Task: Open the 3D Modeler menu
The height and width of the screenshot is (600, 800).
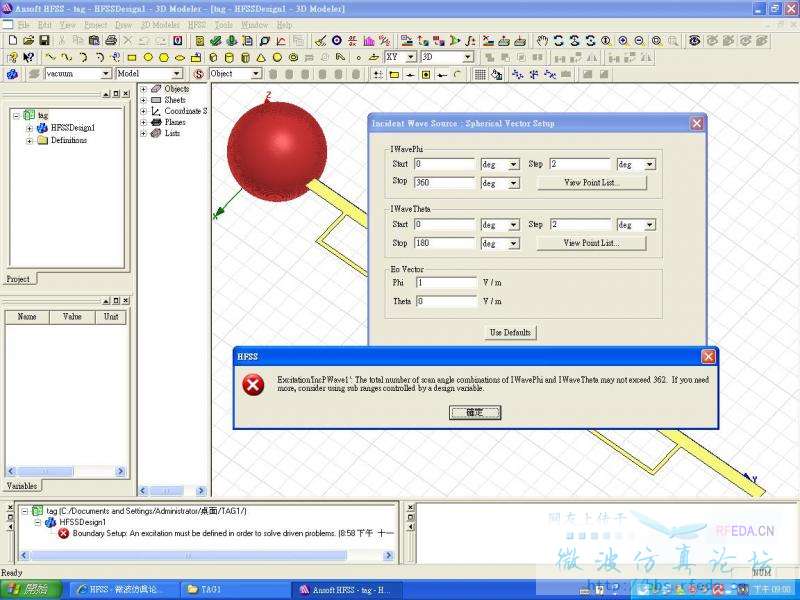Action: point(160,24)
